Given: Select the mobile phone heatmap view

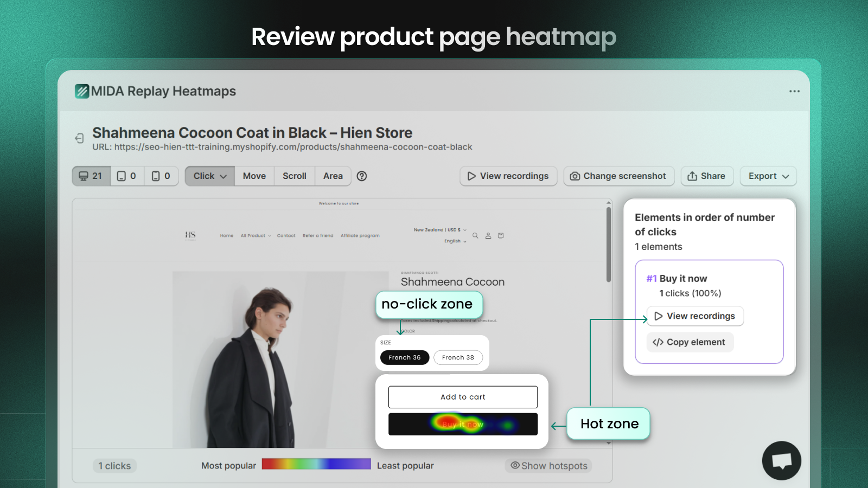Looking at the screenshot, I should tap(161, 176).
